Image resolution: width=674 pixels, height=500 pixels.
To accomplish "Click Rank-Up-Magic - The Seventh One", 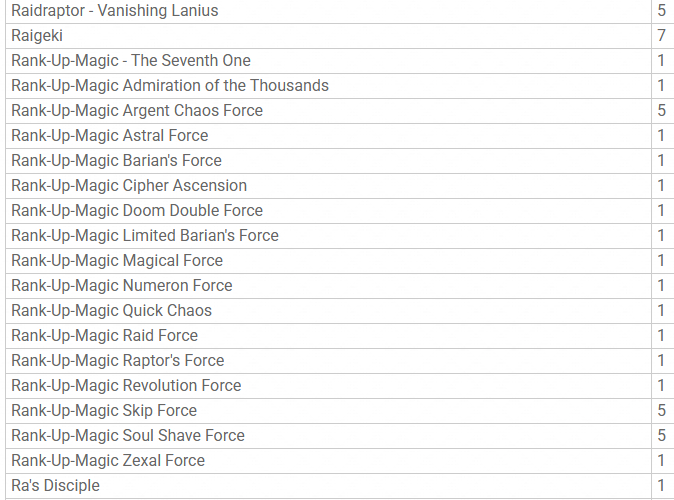I will pos(131,61).
